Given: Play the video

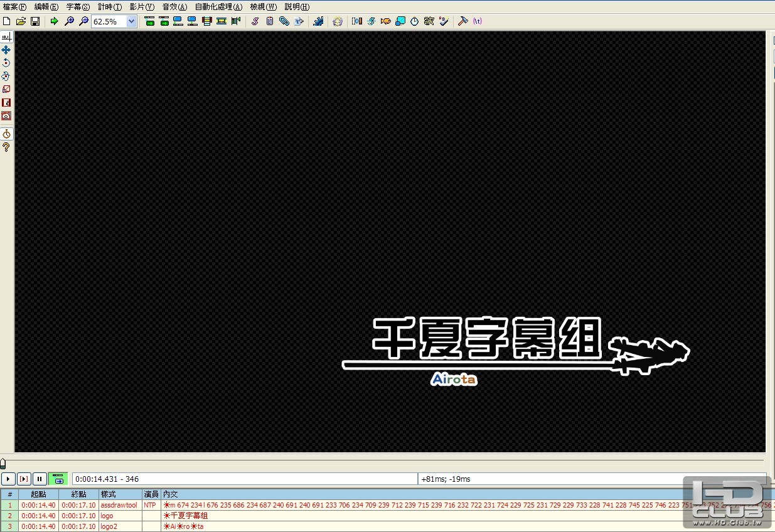Looking at the screenshot, I should (x=8, y=479).
